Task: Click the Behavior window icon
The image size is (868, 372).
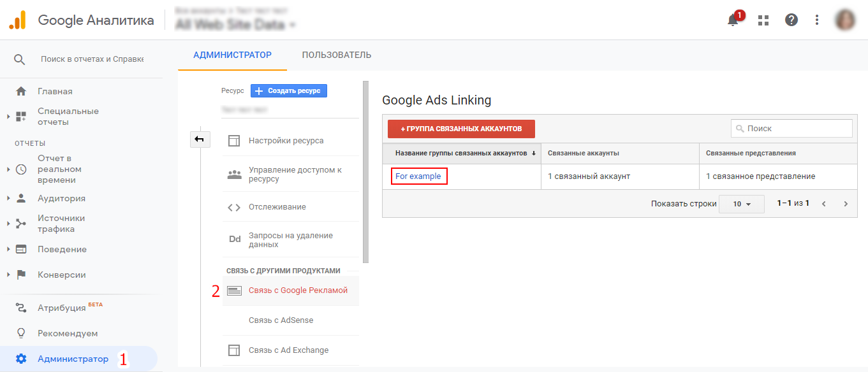Action: tap(21, 249)
